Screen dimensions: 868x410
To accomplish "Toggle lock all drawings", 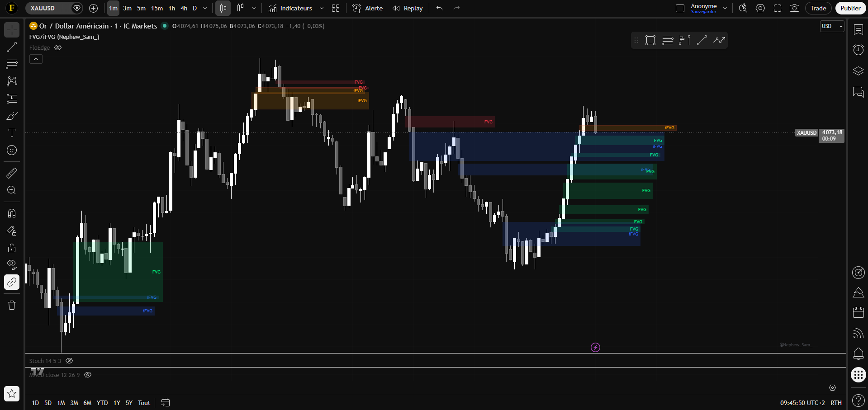I will click(12, 248).
